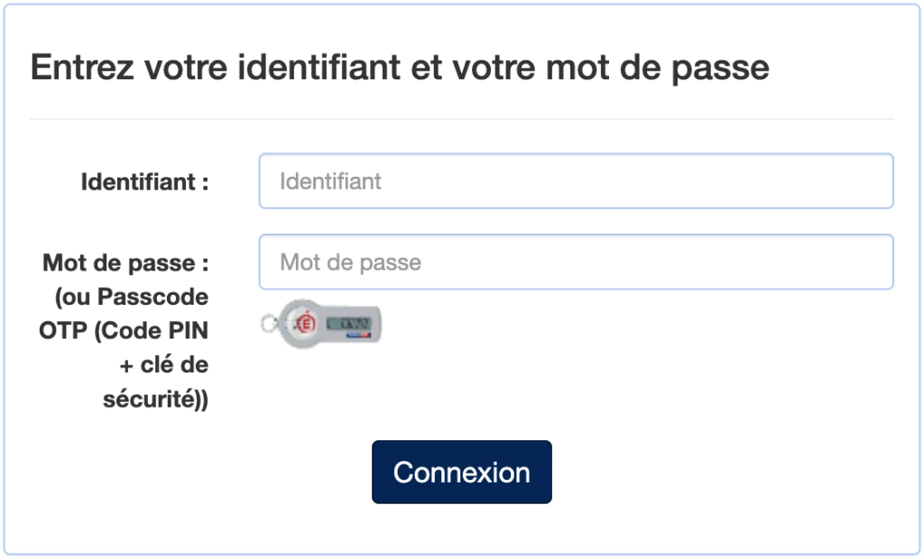Click the red emblem on the security token
The height and width of the screenshot is (560, 924).
(x=305, y=323)
